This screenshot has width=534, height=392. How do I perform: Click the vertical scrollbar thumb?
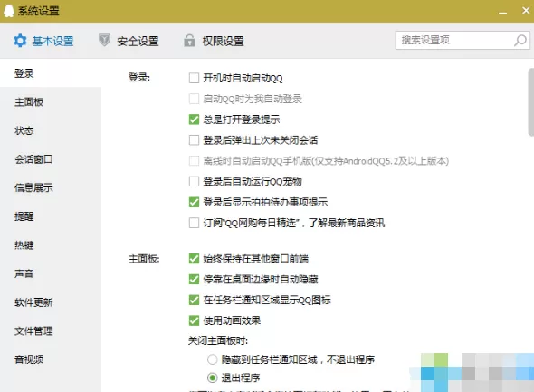click(531, 102)
